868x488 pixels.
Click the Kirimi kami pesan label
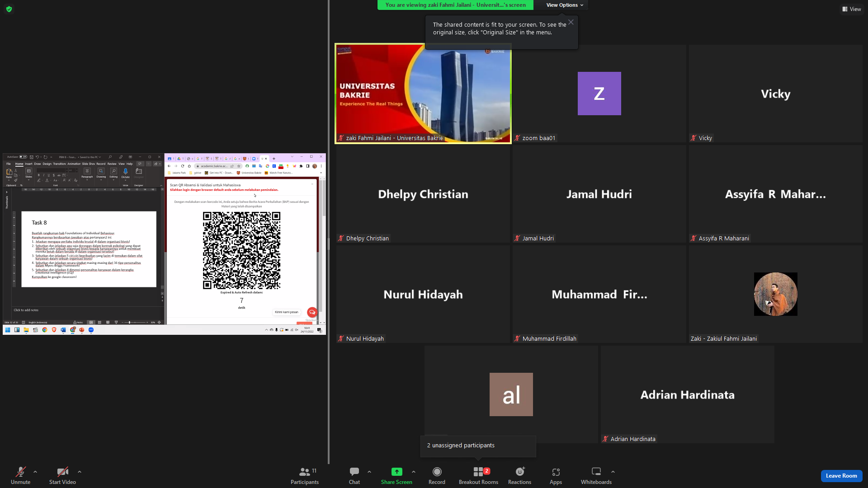287,312
